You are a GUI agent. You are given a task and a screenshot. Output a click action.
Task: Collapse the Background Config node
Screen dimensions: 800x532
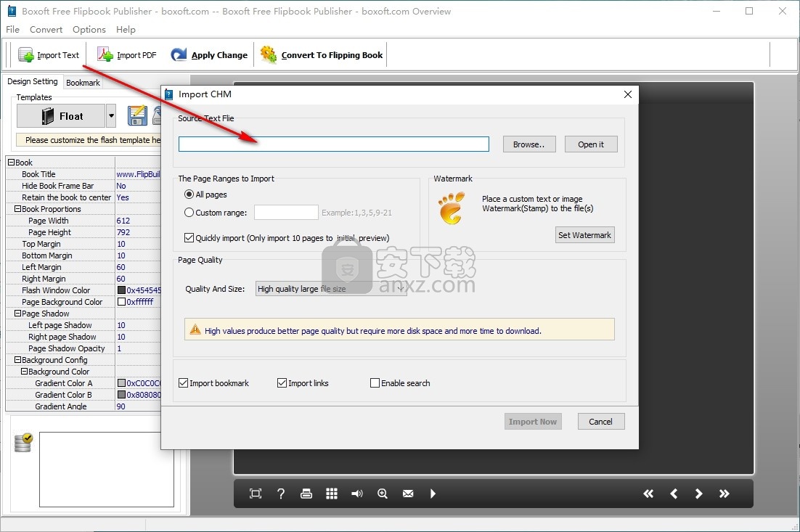[18, 359]
